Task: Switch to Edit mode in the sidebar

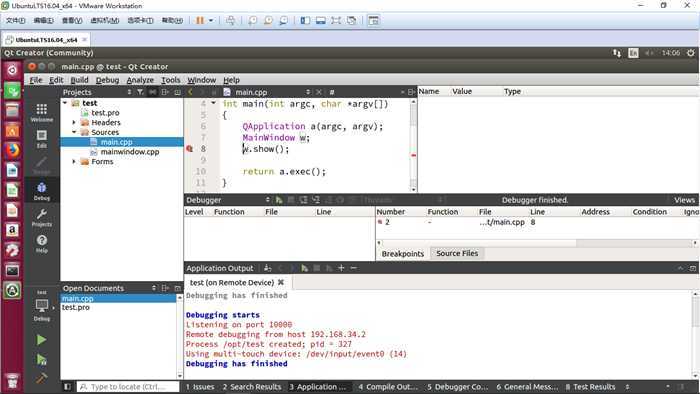Action: (42, 139)
